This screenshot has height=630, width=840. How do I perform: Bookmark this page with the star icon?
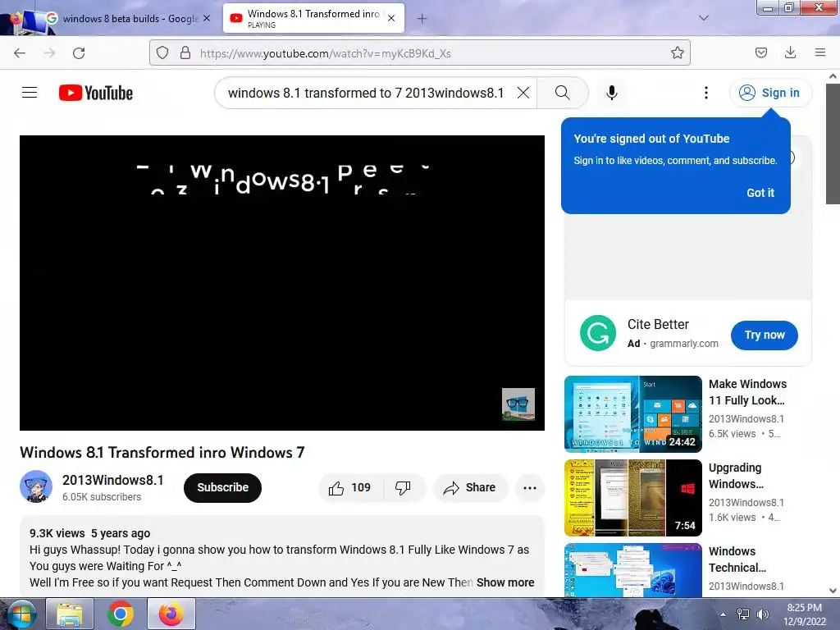click(677, 52)
